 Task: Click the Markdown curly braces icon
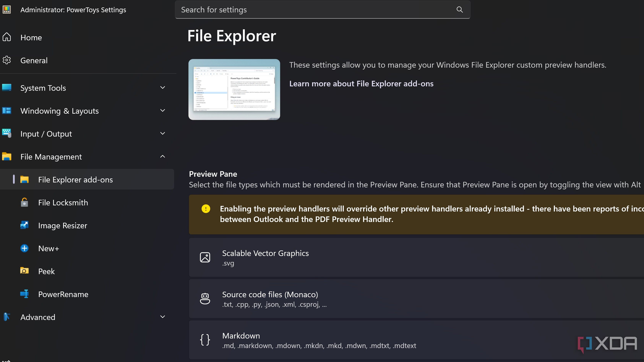(x=205, y=340)
